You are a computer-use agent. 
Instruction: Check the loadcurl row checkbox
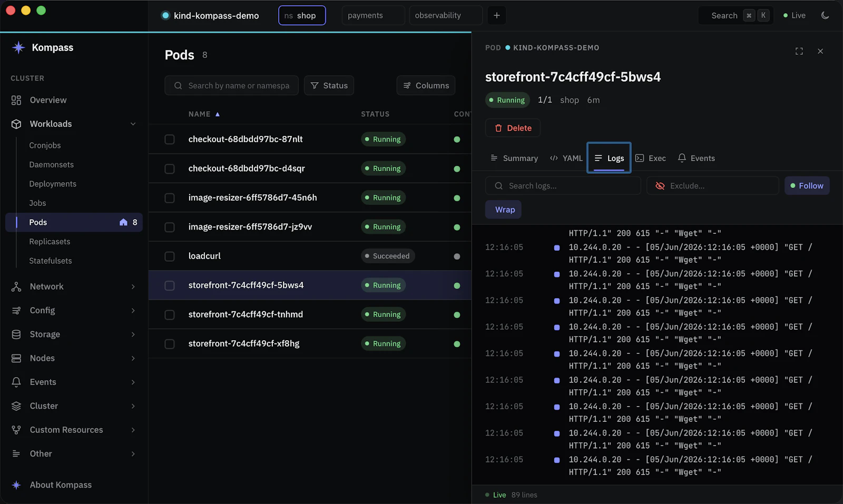[170, 256]
